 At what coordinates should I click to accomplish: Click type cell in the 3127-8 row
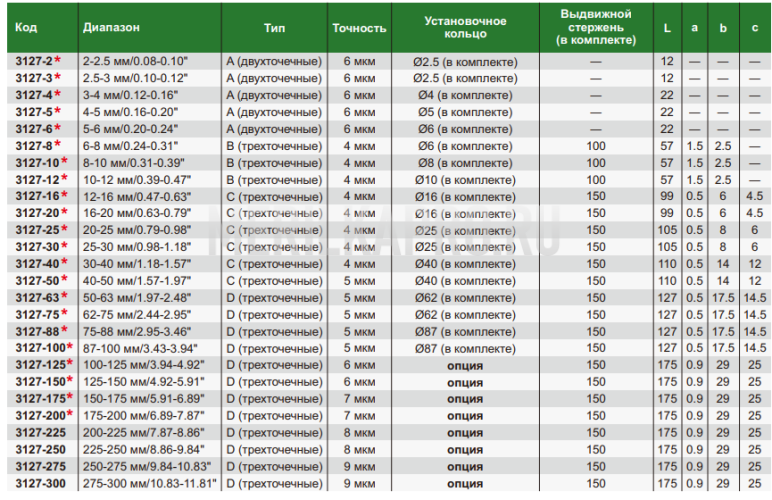(274, 146)
